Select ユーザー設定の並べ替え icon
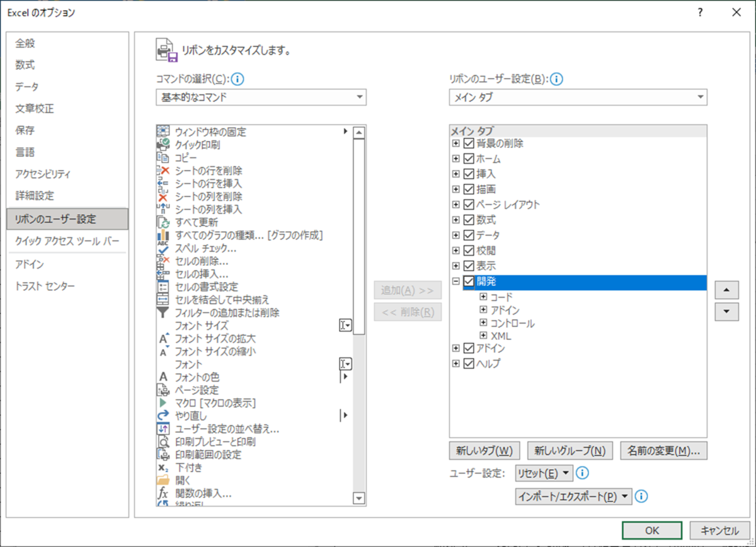 (x=163, y=428)
